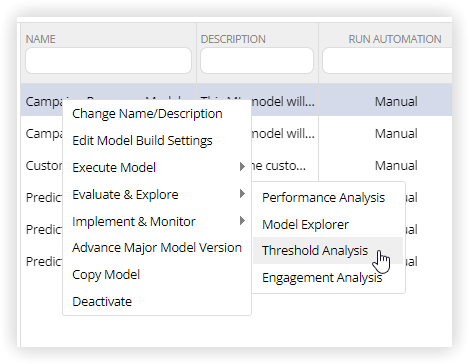Screen dimensions: 469x364
Task: Sort by the NAME column header
Action: click(x=41, y=39)
